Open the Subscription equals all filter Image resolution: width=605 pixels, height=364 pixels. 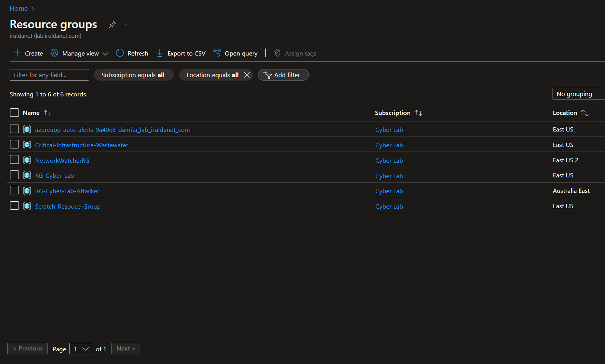coord(134,75)
